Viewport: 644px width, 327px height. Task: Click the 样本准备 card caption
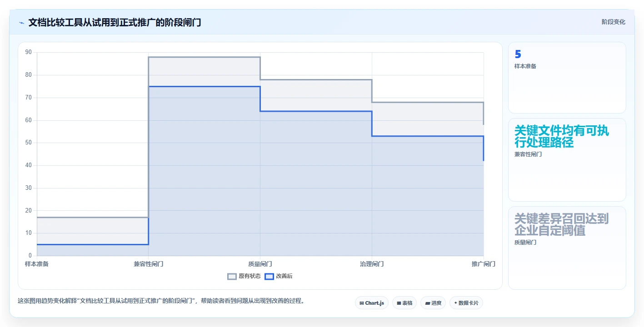525,66
